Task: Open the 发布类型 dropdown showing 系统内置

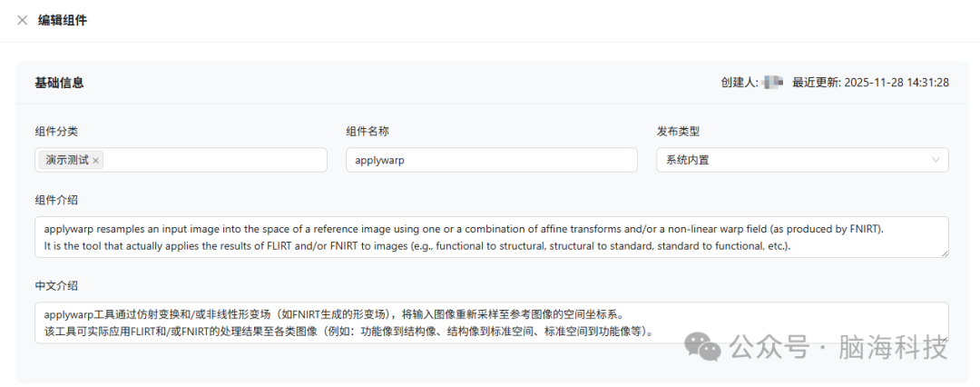Action: 802,160
